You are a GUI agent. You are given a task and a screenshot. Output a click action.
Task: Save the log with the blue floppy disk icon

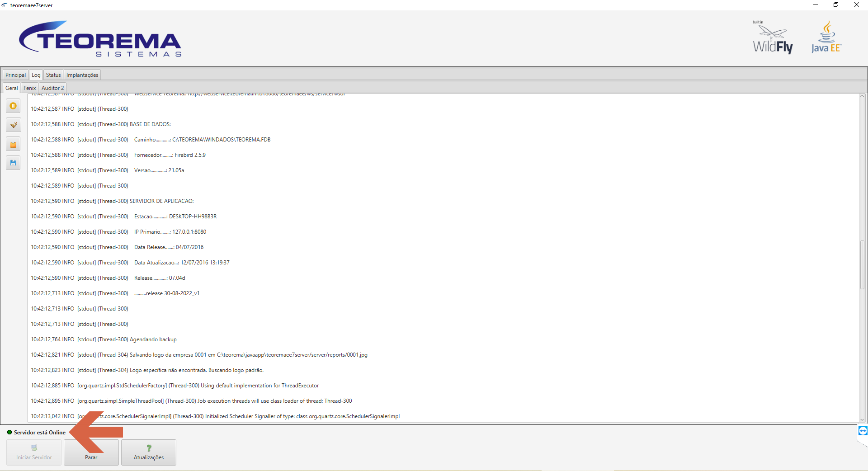pyautogui.click(x=13, y=163)
